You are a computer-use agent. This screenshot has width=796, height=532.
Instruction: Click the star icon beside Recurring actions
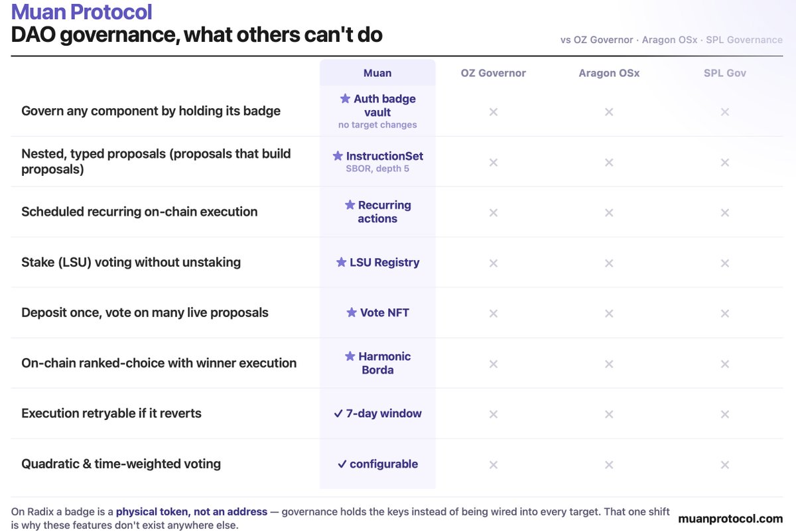click(x=350, y=205)
